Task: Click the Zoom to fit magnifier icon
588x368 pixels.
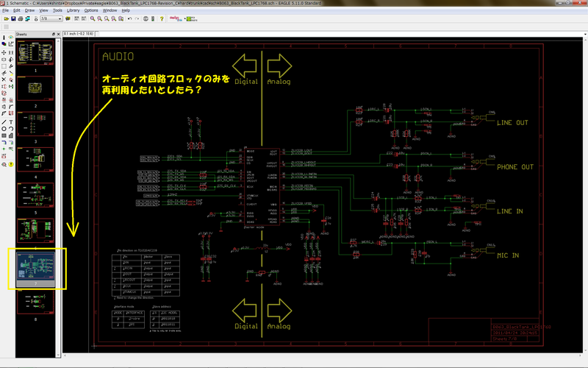Action: click(93, 19)
